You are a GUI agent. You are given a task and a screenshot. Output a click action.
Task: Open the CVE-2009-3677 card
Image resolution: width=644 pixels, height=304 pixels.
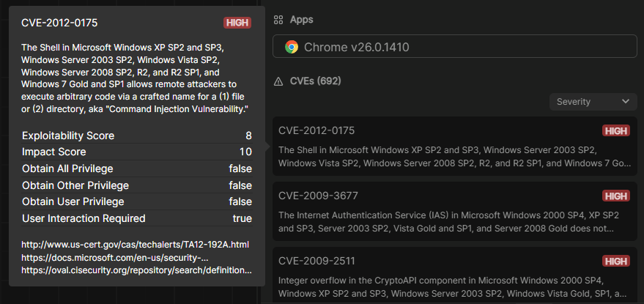point(455,211)
